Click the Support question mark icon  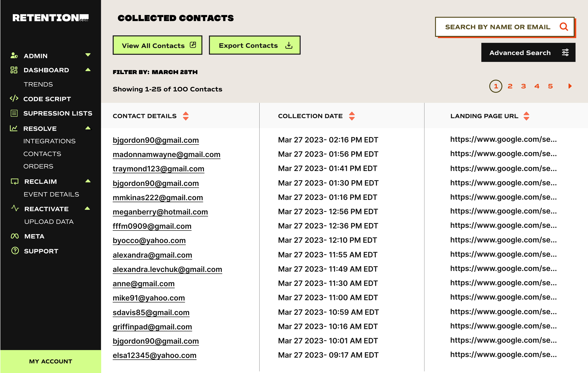15,251
